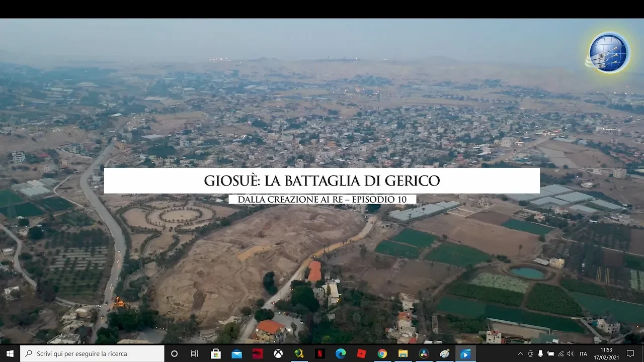Click the taskbar search box
This screenshot has height=362, width=644.
pos(94,353)
